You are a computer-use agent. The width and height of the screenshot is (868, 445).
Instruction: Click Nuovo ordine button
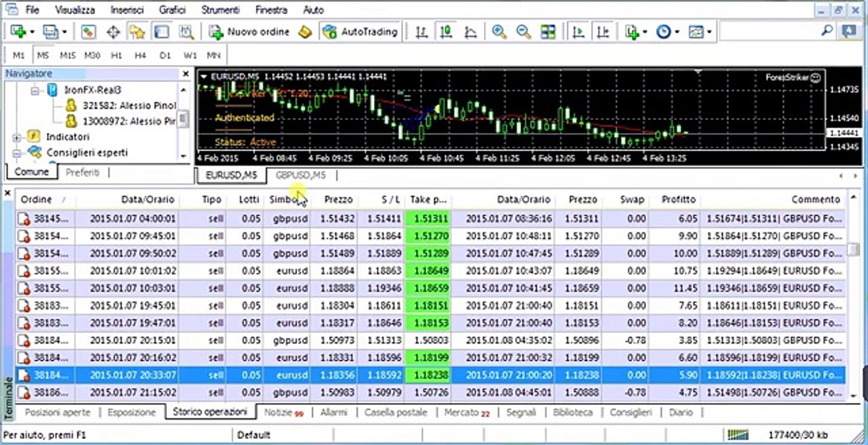click(x=249, y=32)
